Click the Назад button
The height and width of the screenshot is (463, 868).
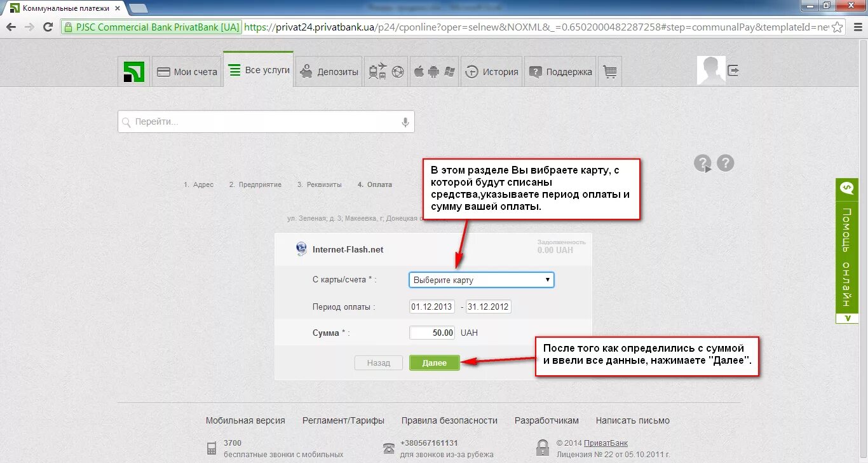tap(379, 363)
